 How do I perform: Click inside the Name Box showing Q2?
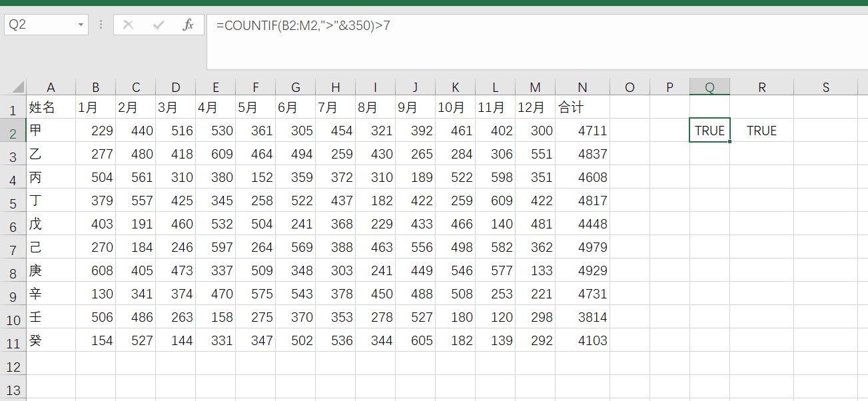pos(39,25)
